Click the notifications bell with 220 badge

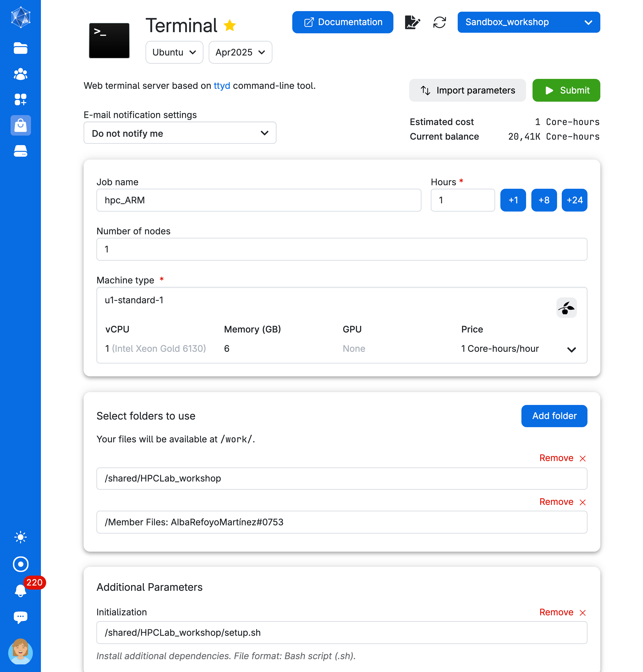20,590
